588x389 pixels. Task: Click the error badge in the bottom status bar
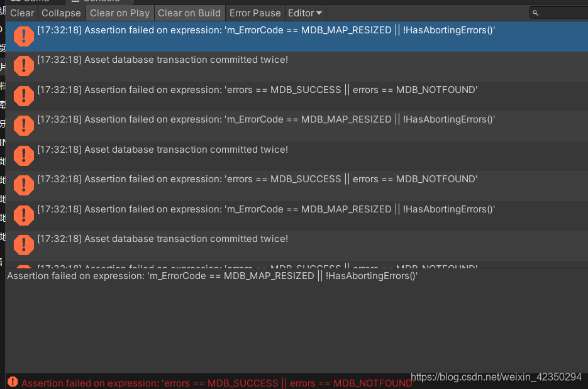13,382
